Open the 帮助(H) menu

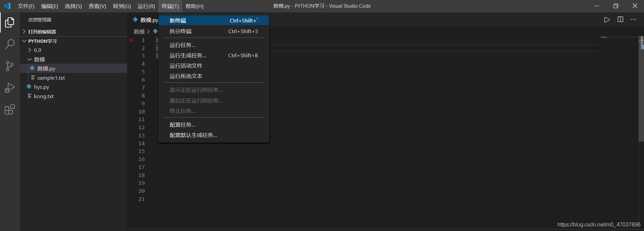tap(195, 6)
